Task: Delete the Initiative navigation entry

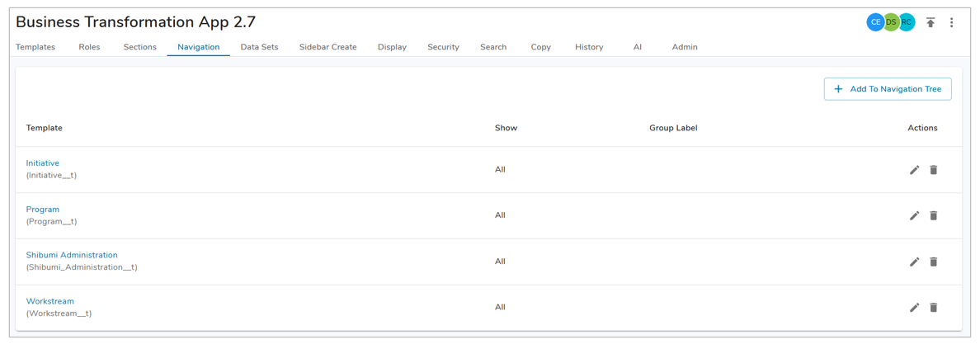Action: tap(934, 170)
